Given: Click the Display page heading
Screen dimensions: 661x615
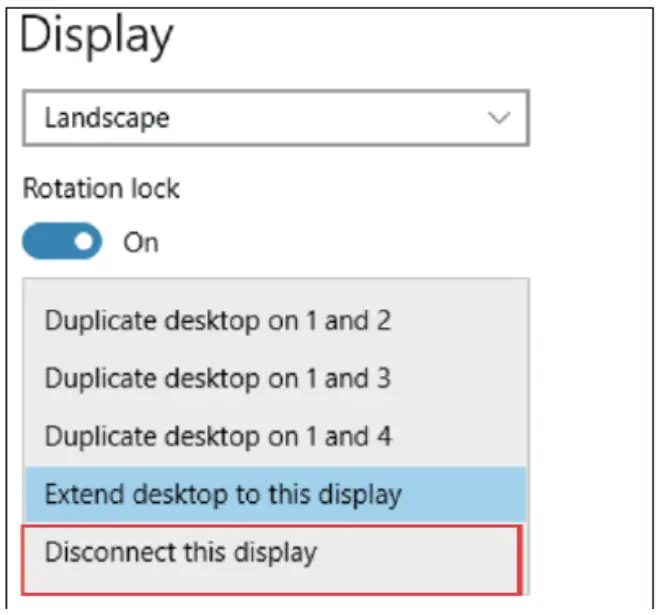Looking at the screenshot, I should 97,37.
